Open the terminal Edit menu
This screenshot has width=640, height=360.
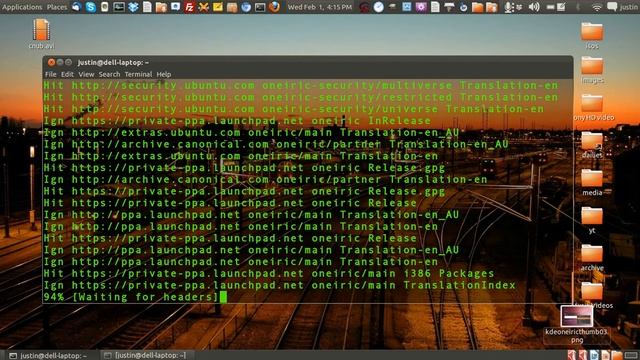coord(67,74)
